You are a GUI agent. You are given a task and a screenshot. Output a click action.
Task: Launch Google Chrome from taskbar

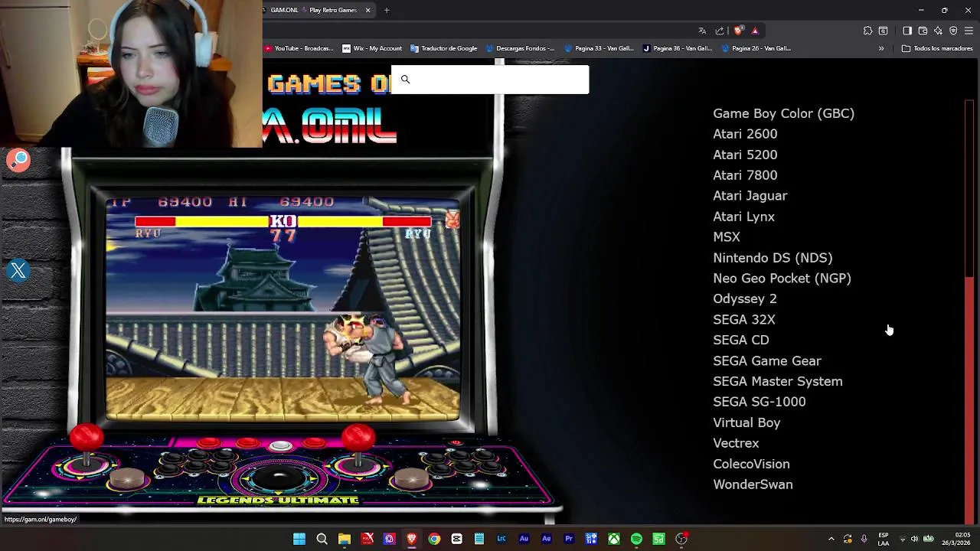point(434,539)
